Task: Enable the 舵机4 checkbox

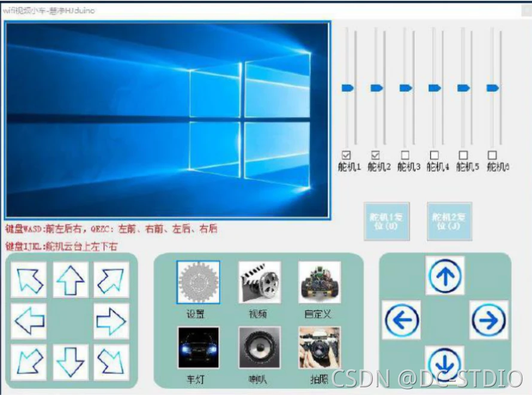Action: pos(434,155)
